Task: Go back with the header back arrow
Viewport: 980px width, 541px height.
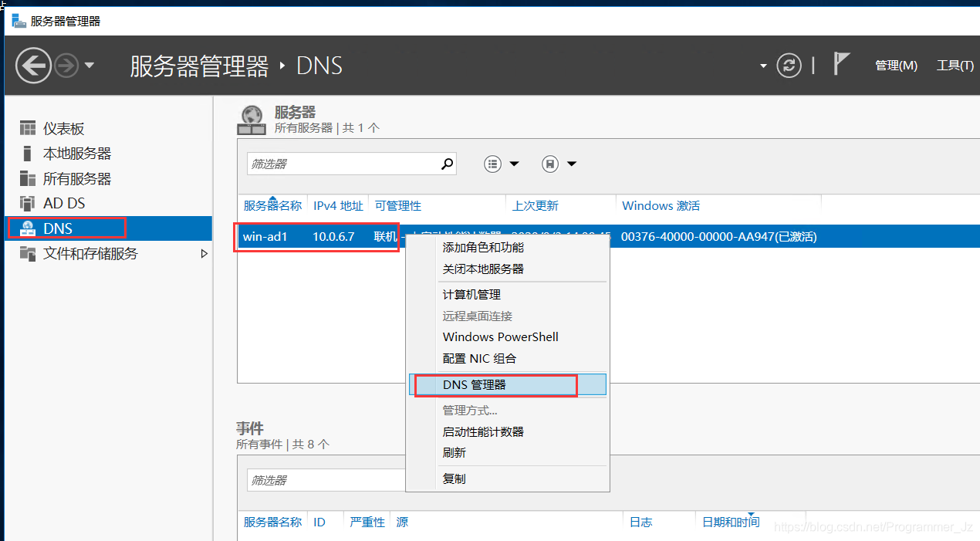Action: [x=34, y=66]
